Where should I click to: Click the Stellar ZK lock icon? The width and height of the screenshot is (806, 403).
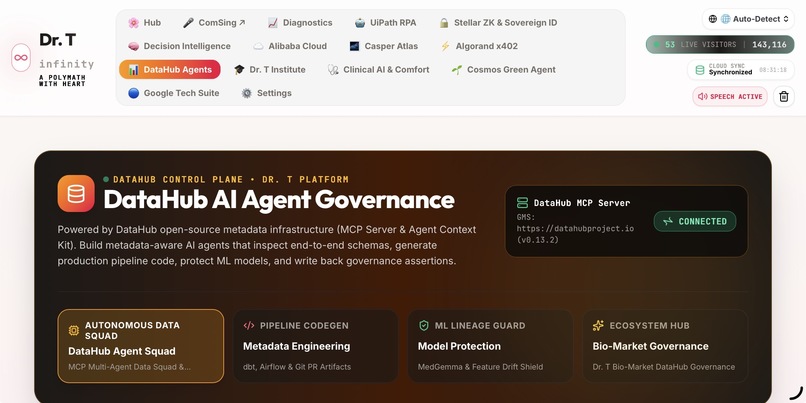(x=444, y=23)
